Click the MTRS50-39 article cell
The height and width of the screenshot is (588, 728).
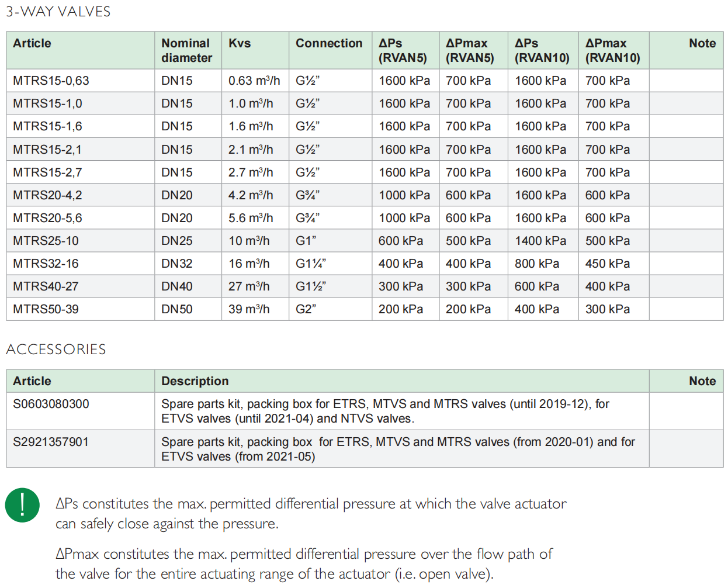(46, 309)
